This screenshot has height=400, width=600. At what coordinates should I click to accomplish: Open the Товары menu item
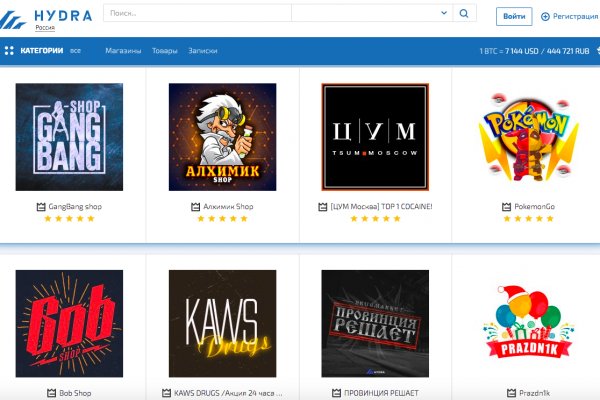coord(164,50)
